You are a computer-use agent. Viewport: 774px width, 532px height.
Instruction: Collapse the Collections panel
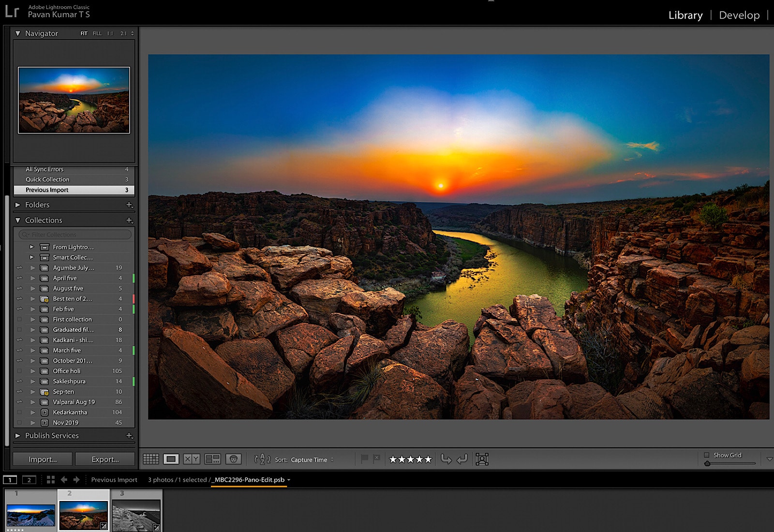[18, 221]
